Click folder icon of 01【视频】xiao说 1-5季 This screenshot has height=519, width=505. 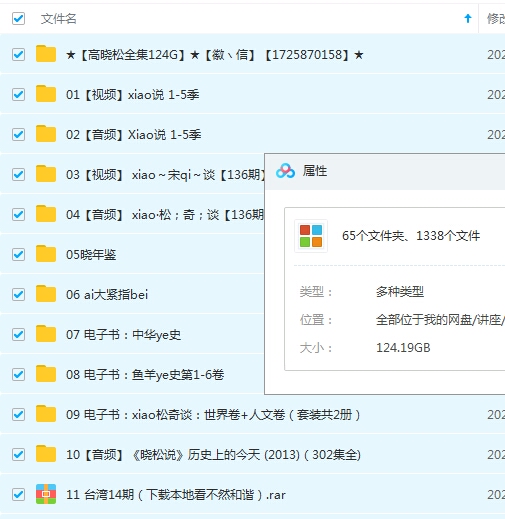pos(46,94)
